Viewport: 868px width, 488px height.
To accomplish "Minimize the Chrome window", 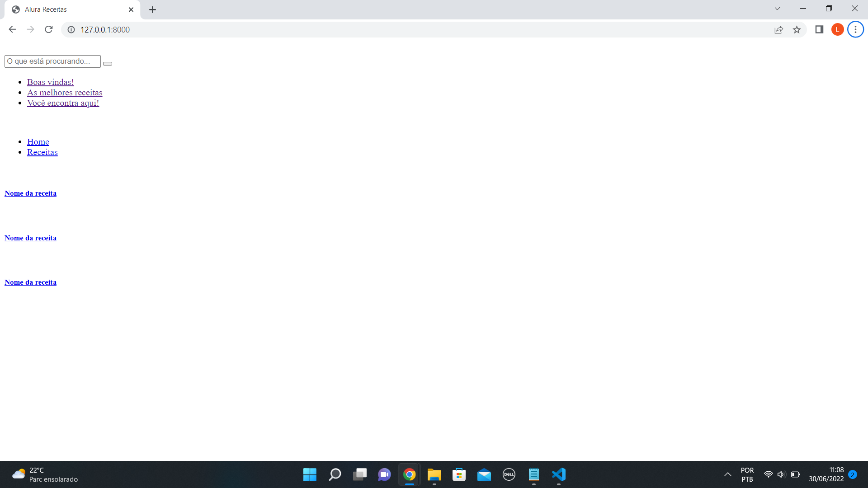I will click(x=803, y=9).
